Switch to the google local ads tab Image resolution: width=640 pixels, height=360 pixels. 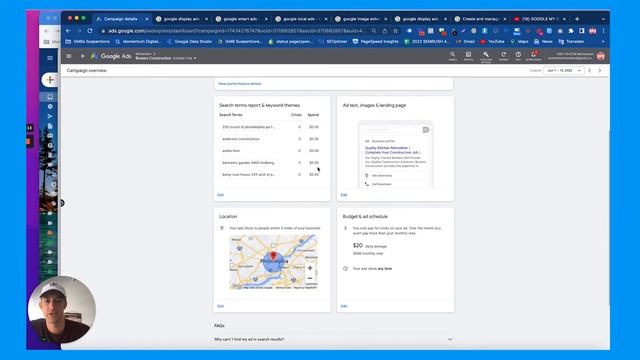[300, 19]
